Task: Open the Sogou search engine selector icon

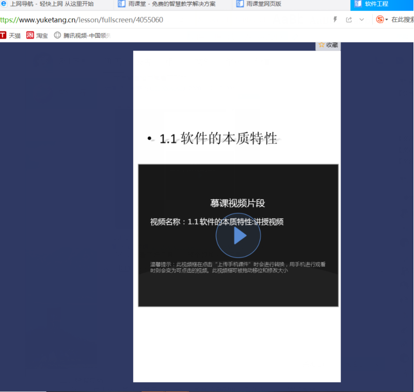Action: click(380, 20)
